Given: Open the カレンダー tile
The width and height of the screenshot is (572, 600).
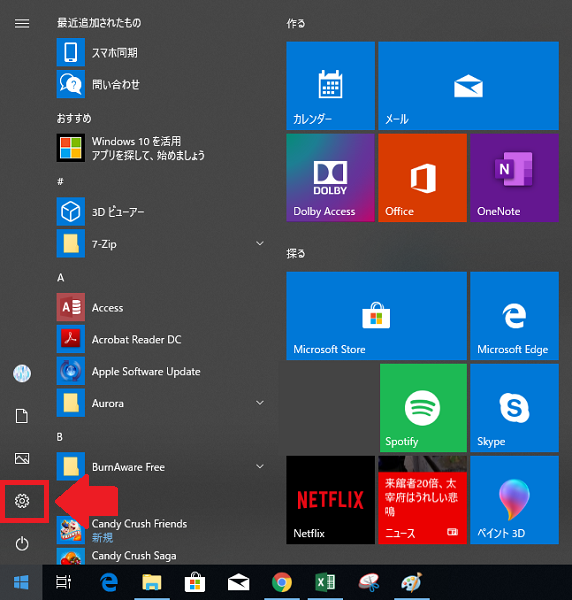Looking at the screenshot, I should (331, 86).
